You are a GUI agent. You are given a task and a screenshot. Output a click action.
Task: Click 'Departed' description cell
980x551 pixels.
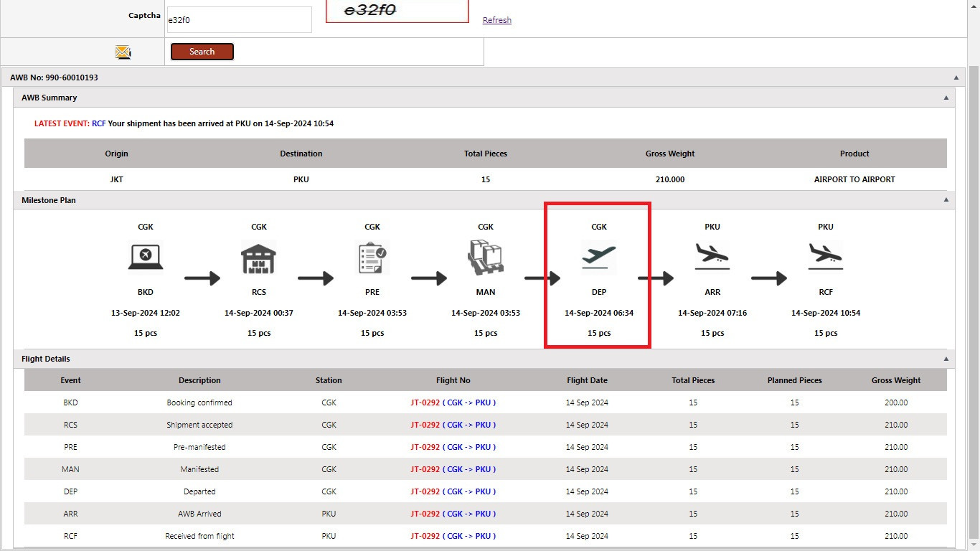click(x=199, y=491)
